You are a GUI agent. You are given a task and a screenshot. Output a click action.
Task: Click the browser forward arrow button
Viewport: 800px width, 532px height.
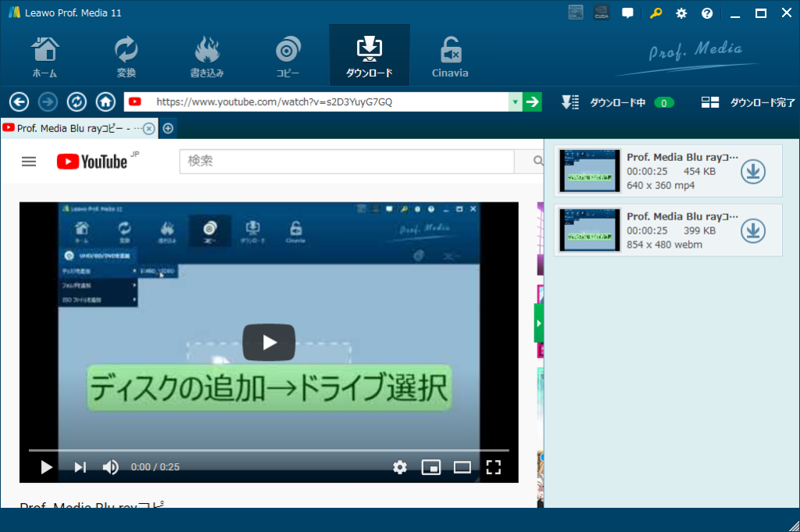pyautogui.click(x=48, y=102)
